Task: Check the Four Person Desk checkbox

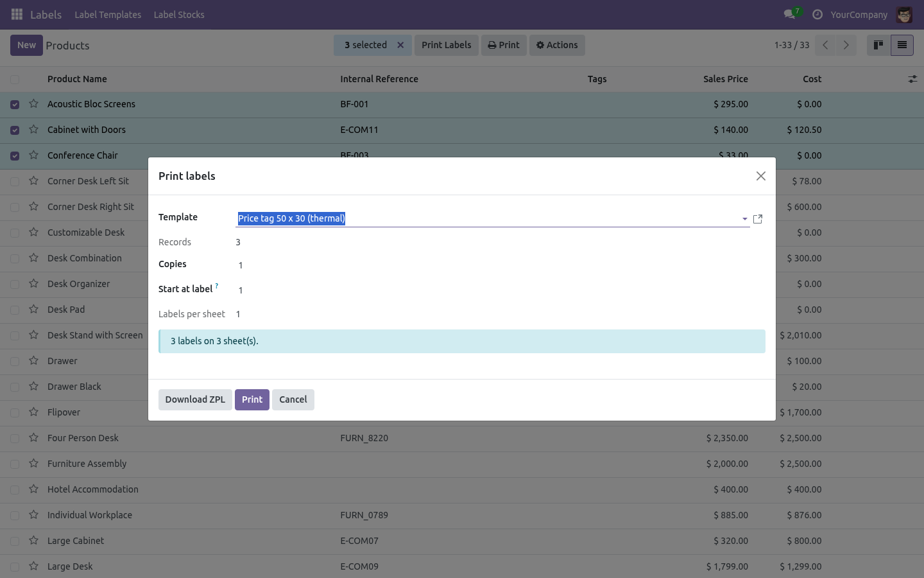Action: pyautogui.click(x=15, y=439)
